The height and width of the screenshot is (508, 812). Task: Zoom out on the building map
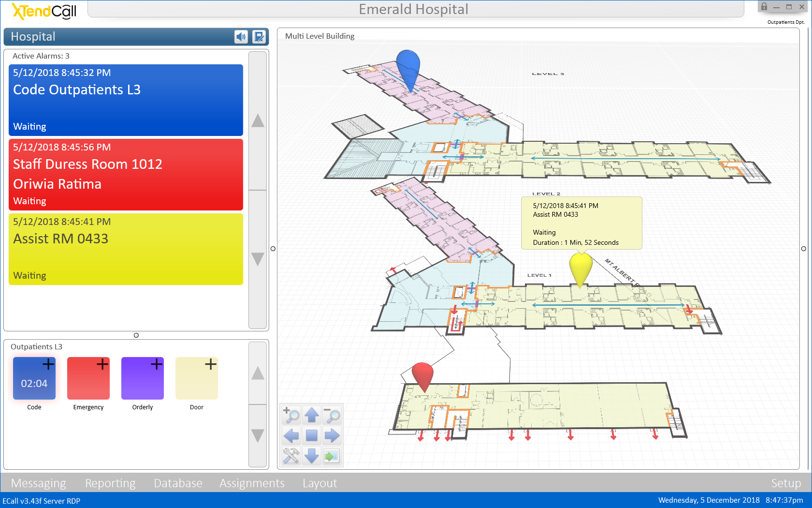(332, 415)
